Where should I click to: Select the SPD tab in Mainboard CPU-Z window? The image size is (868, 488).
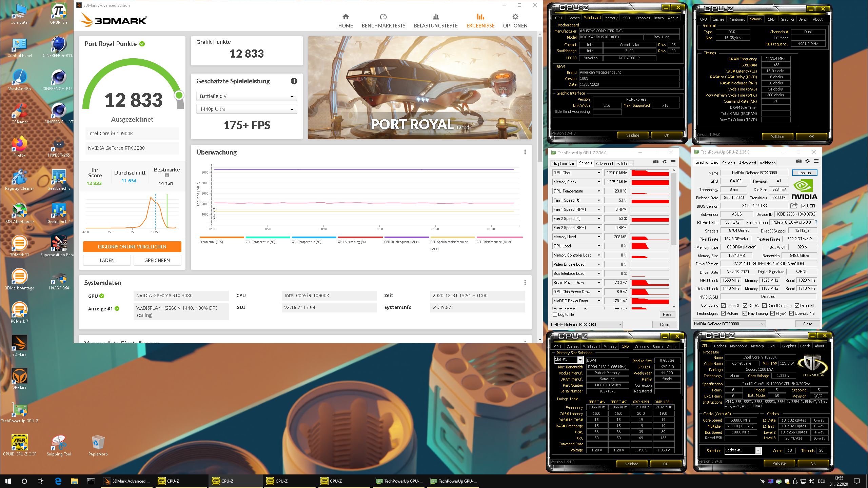coord(626,18)
